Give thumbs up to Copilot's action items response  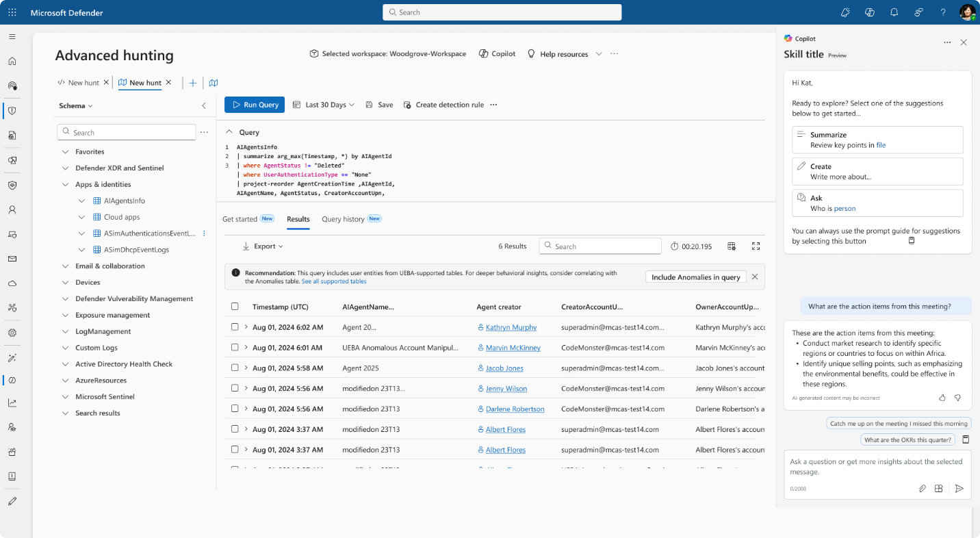(x=942, y=397)
